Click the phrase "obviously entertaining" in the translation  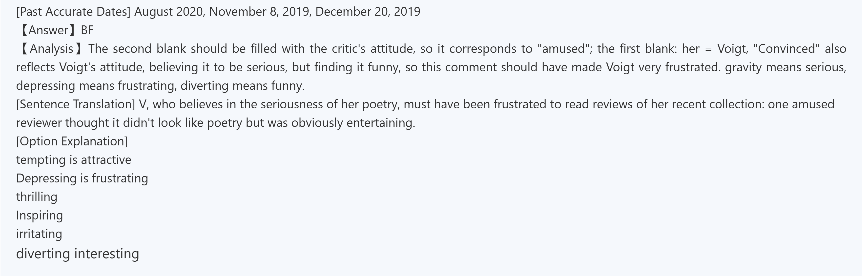pos(353,123)
